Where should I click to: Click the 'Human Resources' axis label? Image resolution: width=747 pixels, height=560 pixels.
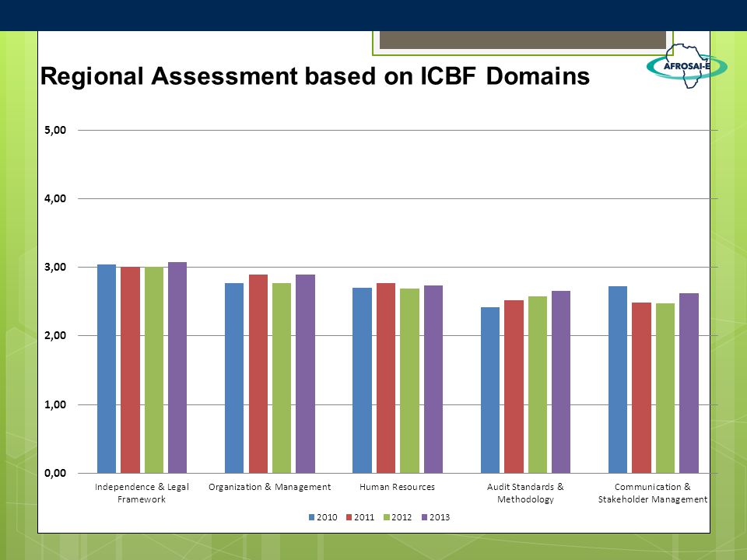(397, 487)
